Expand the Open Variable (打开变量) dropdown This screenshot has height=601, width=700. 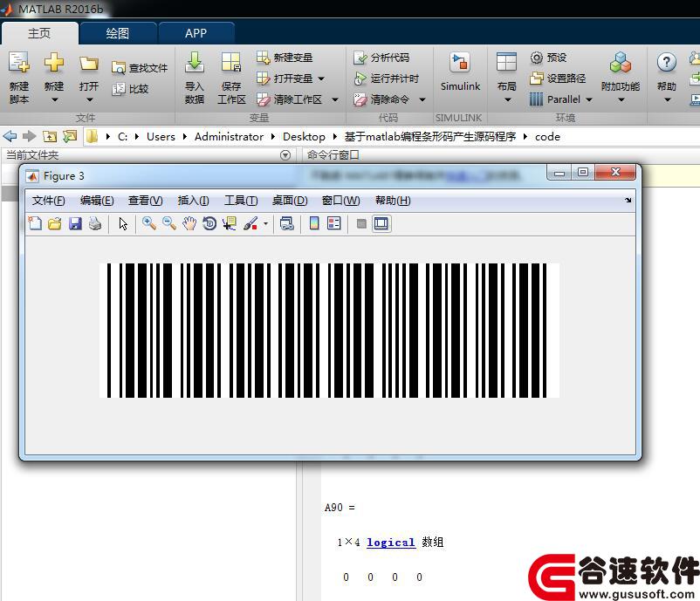(321, 79)
